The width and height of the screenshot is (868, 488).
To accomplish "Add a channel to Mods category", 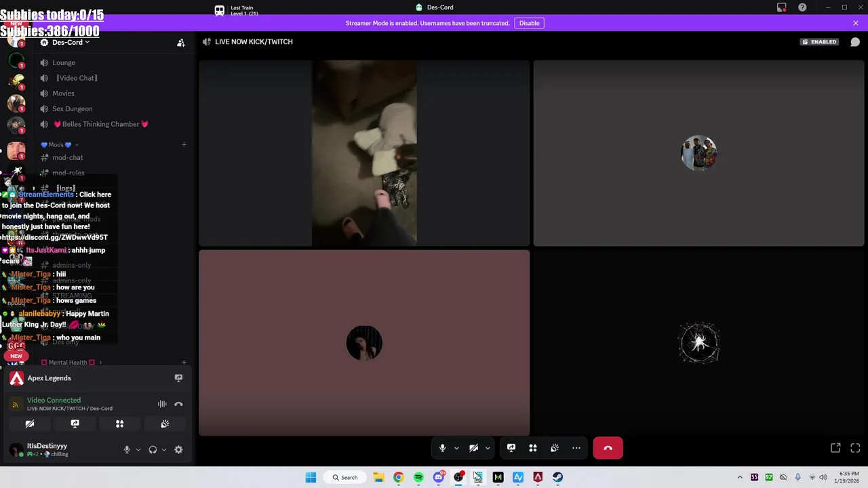I will [x=184, y=145].
